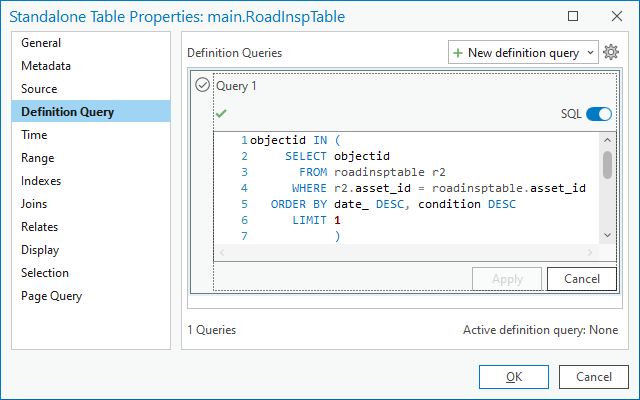Click the plus icon for new query

point(458,52)
